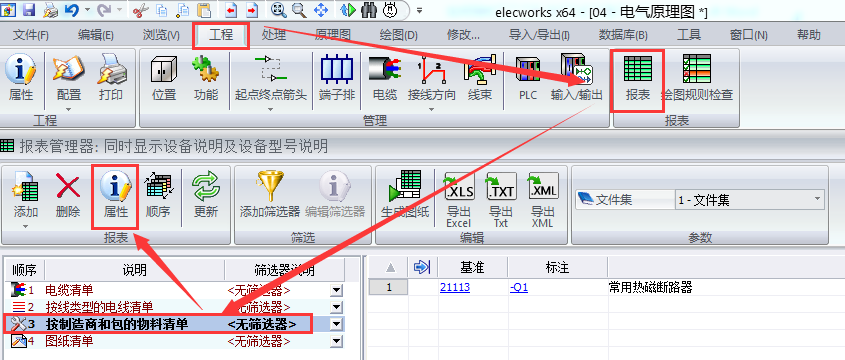845x360 pixels.
Task: Open the 原理图 ribbon tab
Action: click(333, 36)
